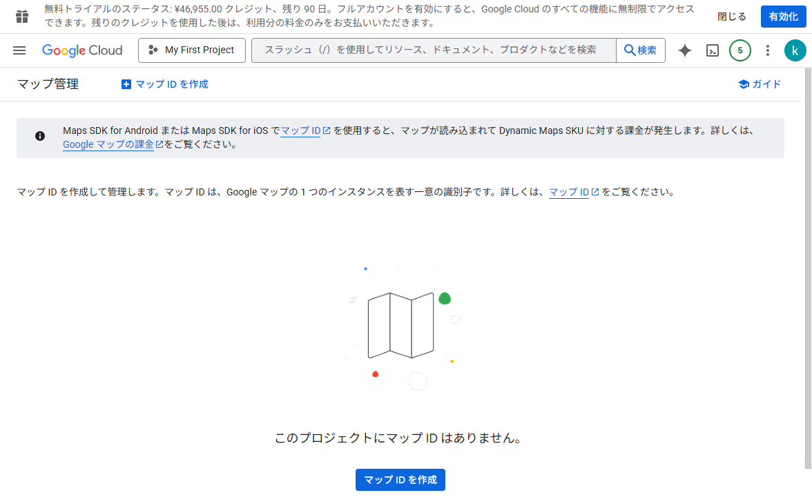Screen dimensions: 812x504
Task: Click 有効化 to activate full account
Action: click(783, 17)
